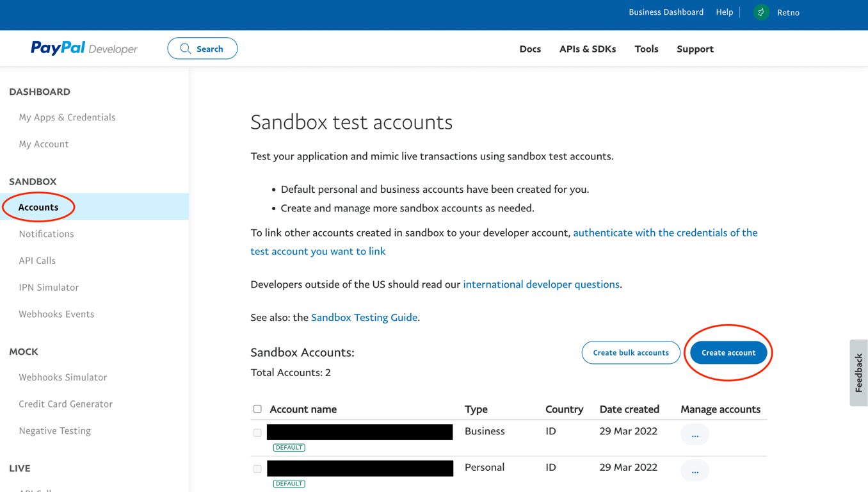This screenshot has width=868, height=492.
Task: Click the magnifying glass search icon
Action: [x=186, y=49]
